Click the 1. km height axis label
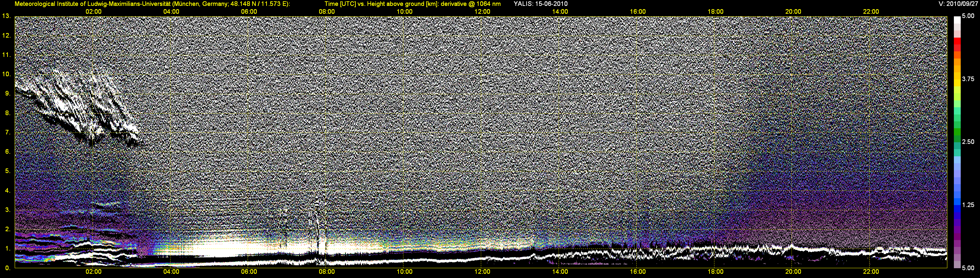980x278 pixels. coord(8,248)
